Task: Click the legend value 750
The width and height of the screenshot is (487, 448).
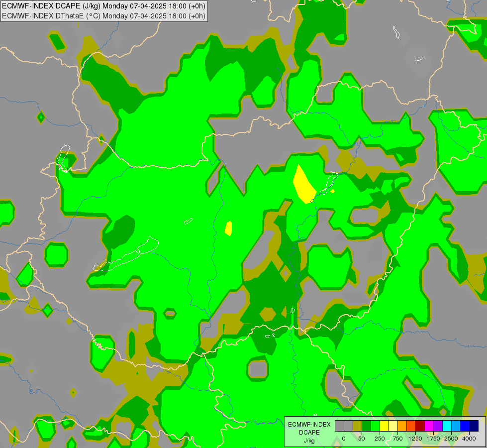Action: click(397, 439)
